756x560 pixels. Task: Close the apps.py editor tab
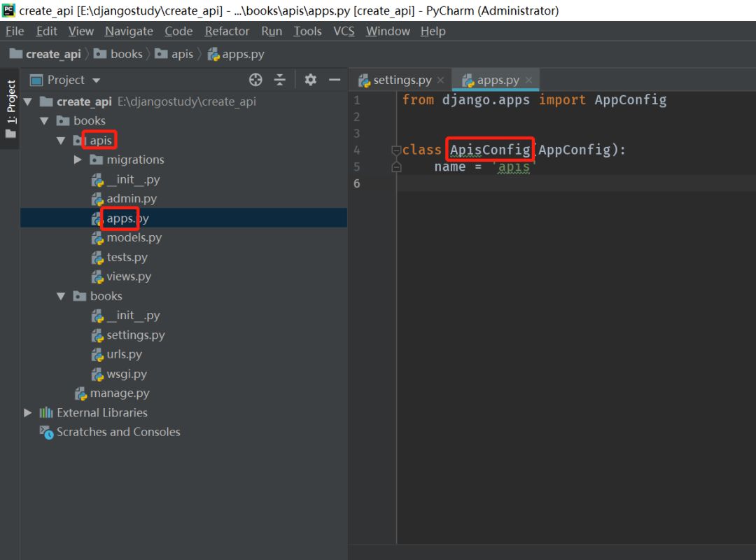tap(529, 80)
